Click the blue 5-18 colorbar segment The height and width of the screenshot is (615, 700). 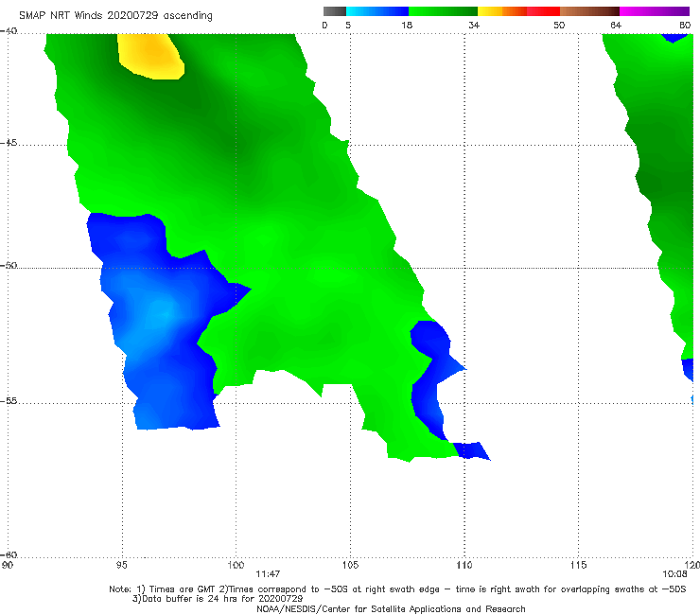(377, 11)
